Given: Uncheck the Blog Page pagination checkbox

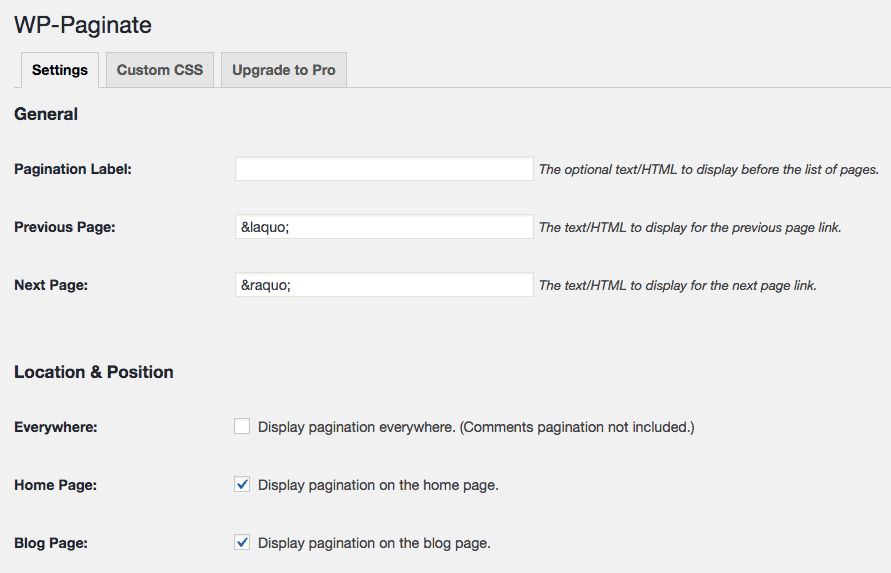Looking at the screenshot, I should click(x=242, y=542).
